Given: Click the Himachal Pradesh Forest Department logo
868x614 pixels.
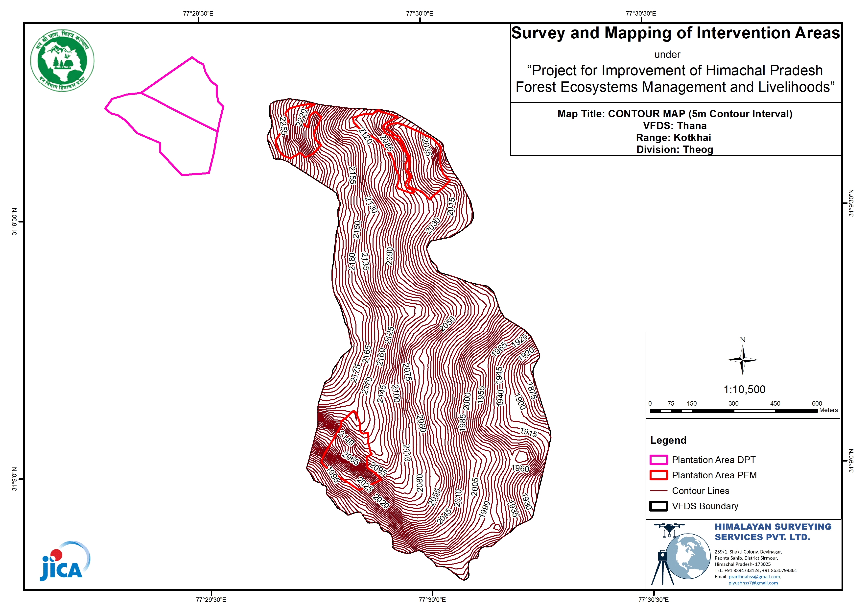Looking at the screenshot, I should (62, 61).
